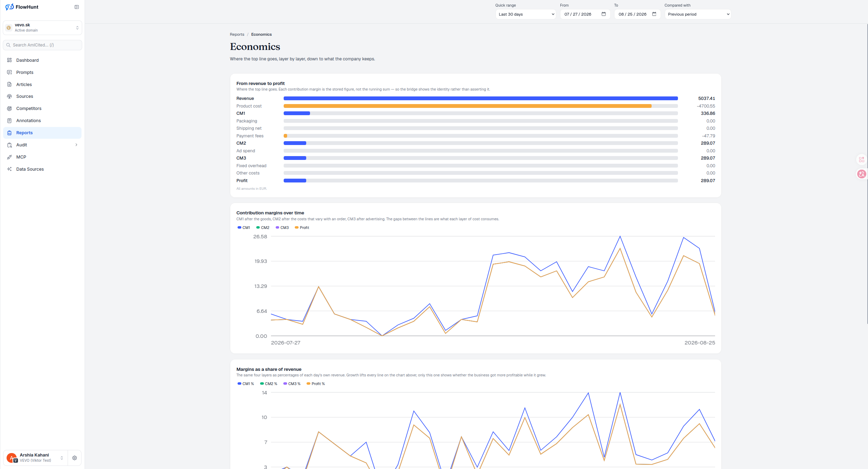Toggle CM3 series in margins over time legend

(x=282, y=228)
